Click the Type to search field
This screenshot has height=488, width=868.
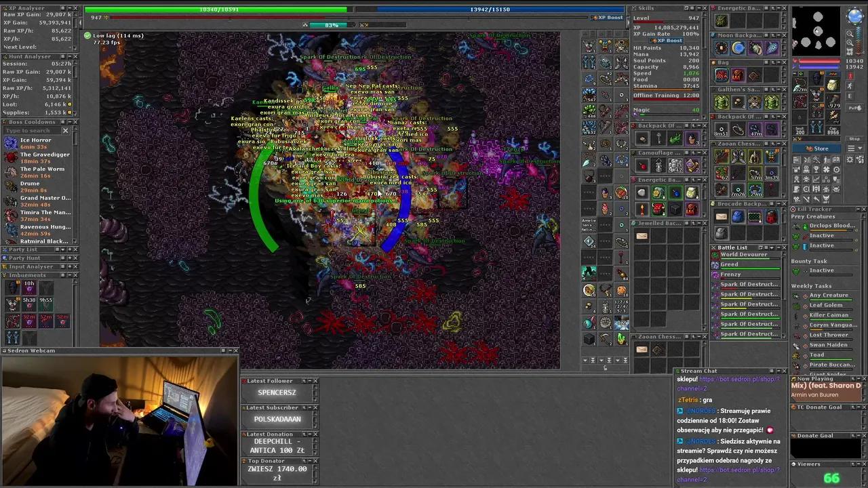pyautogui.click(x=31, y=131)
